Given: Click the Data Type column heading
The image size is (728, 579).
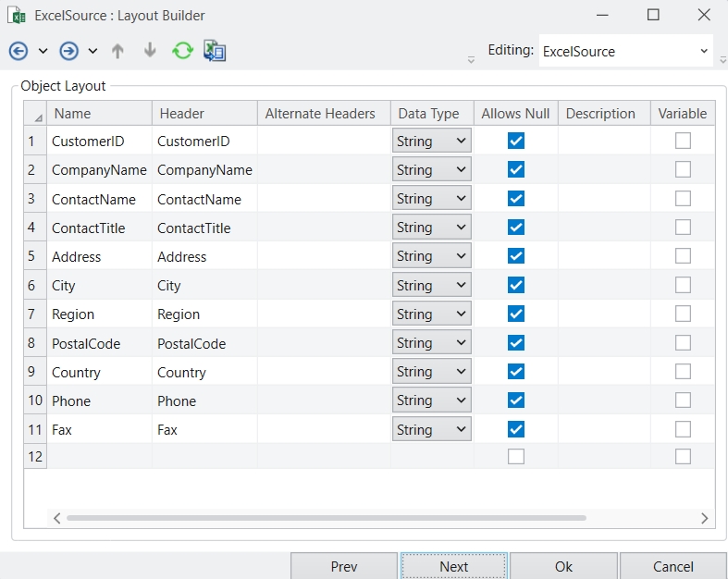Looking at the screenshot, I should (x=429, y=114).
